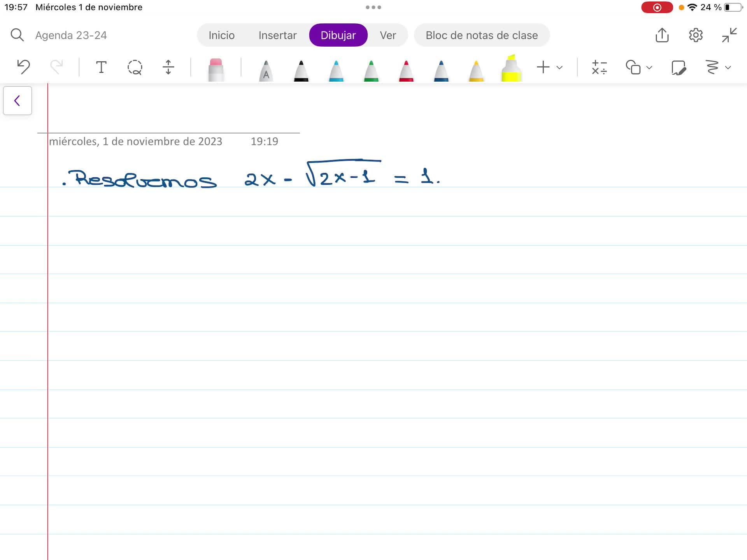The height and width of the screenshot is (560, 747).
Task: Open Bloc de notas de clase
Action: coord(482,35)
